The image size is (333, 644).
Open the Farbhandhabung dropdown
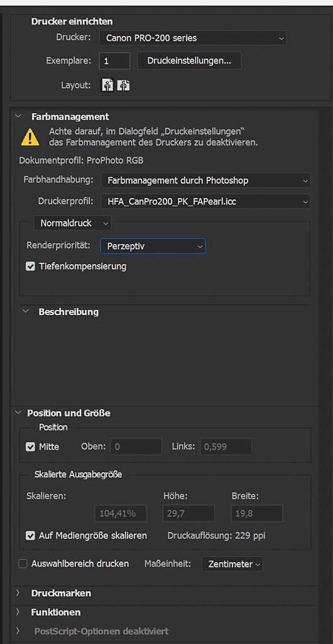[x=205, y=180]
